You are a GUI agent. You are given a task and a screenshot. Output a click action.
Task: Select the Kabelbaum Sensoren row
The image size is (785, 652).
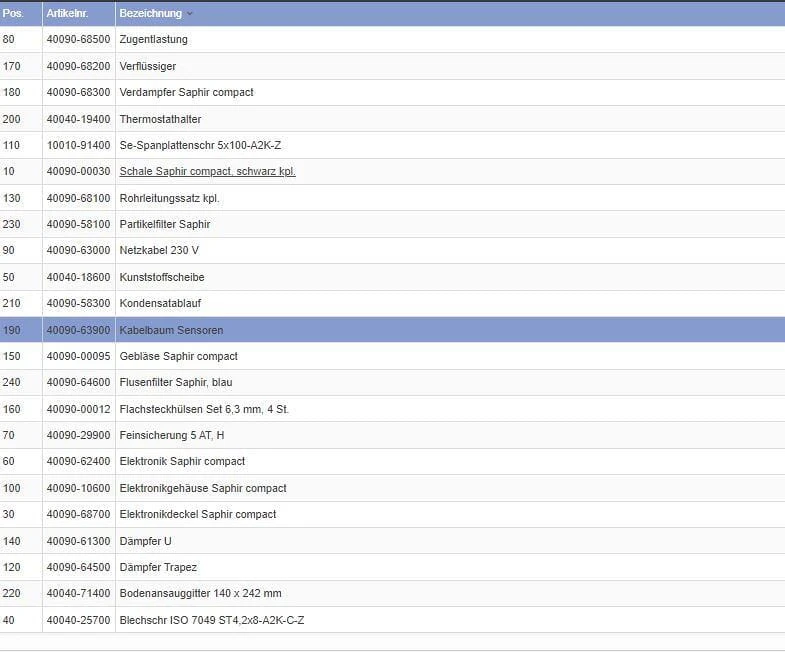[x=392, y=330]
